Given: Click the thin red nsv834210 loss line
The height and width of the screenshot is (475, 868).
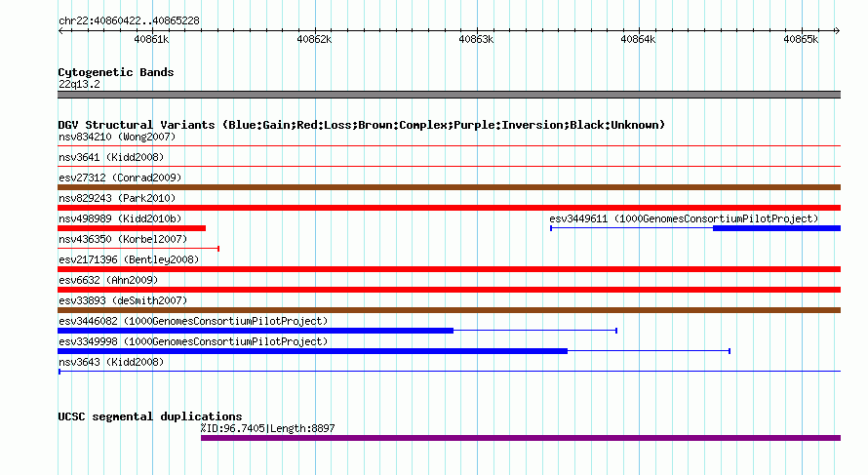Looking at the screenshot, I should tap(449, 145).
